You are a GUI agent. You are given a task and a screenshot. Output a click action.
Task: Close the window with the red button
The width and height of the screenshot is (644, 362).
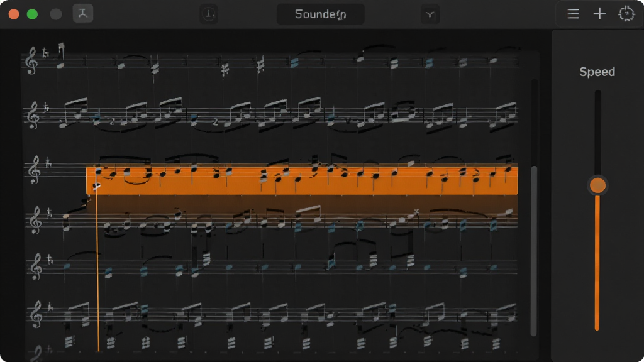coord(14,14)
